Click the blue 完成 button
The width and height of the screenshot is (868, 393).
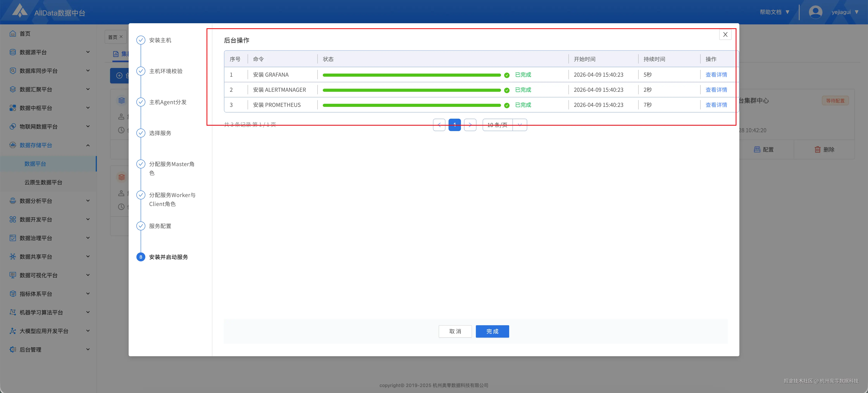(x=492, y=331)
